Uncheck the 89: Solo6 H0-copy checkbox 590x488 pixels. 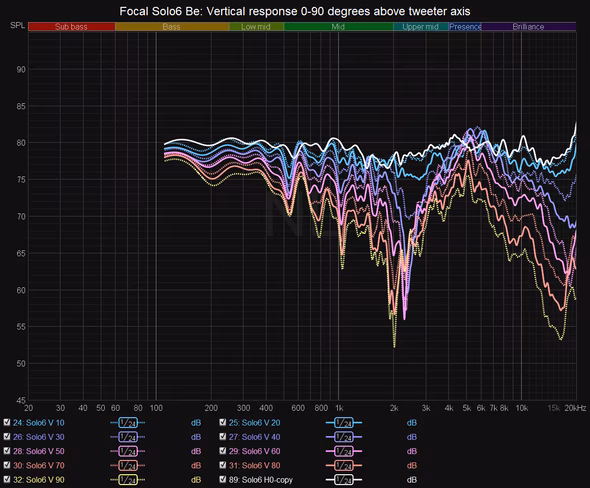pos(223,479)
